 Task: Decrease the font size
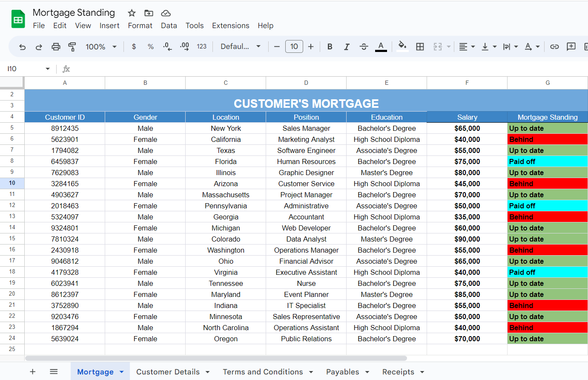pyautogui.click(x=277, y=46)
